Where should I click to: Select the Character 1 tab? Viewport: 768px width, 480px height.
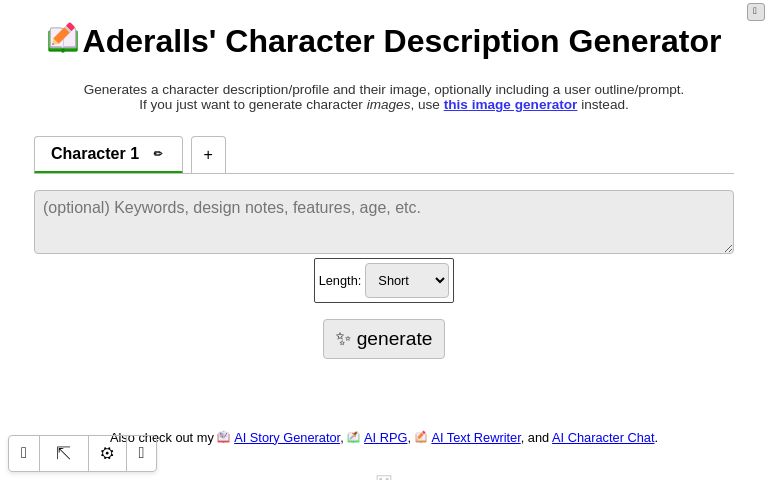click(95, 154)
